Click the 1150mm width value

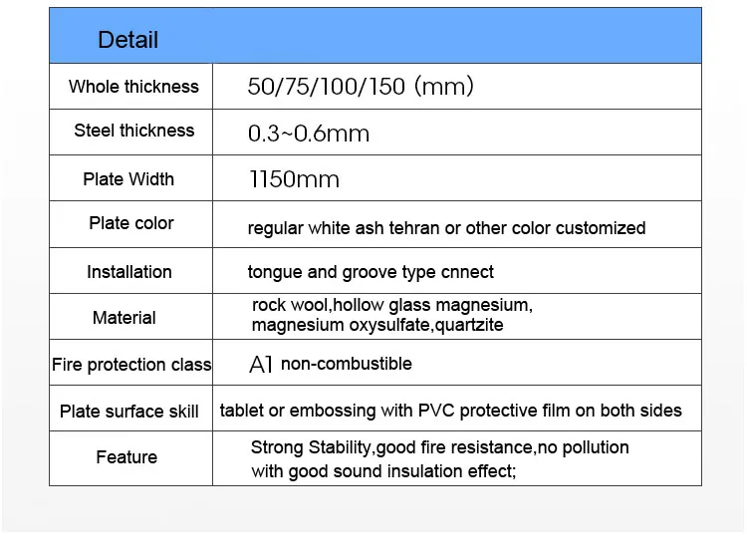294,180
